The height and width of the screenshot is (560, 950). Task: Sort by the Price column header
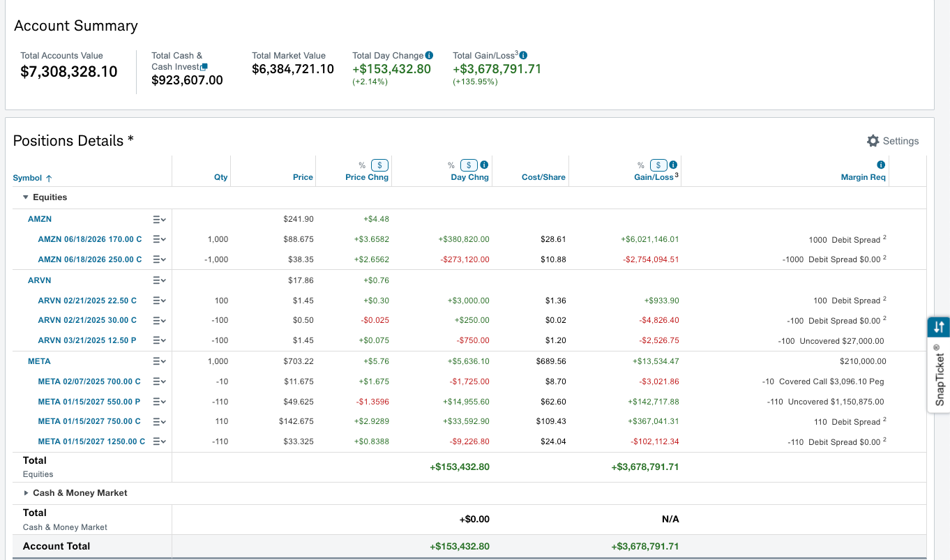303,177
